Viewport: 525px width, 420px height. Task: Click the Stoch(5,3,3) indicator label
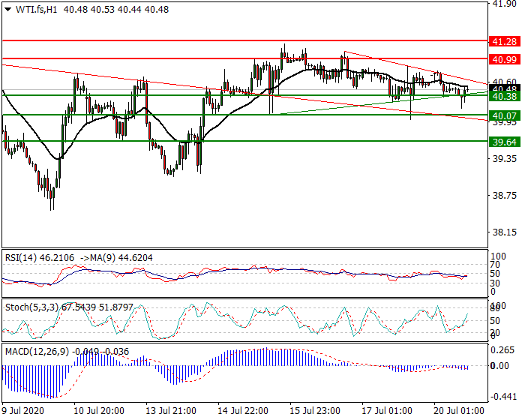pyautogui.click(x=31, y=307)
